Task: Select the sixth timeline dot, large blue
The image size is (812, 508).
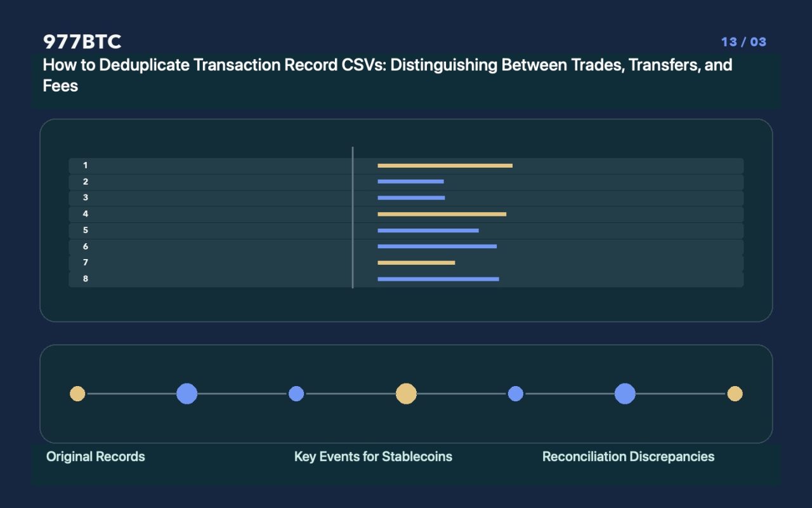Action: 625,394
